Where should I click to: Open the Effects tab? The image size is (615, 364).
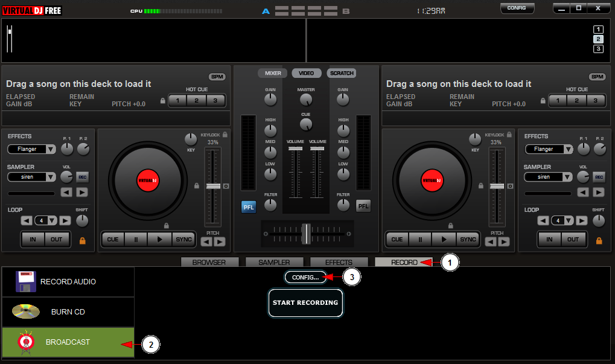pyautogui.click(x=339, y=262)
